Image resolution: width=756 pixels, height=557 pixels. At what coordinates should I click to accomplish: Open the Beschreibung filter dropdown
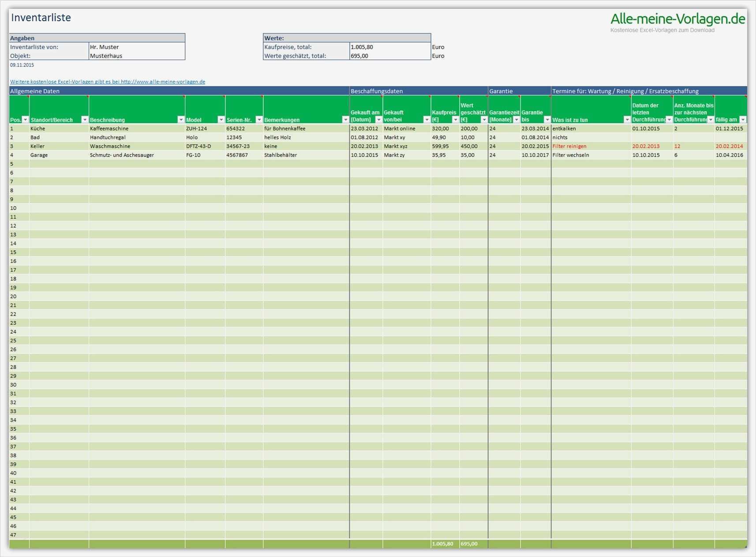pos(180,120)
